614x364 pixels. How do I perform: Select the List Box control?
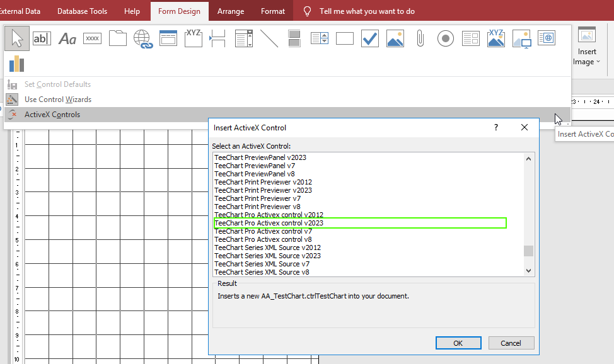pos(320,38)
